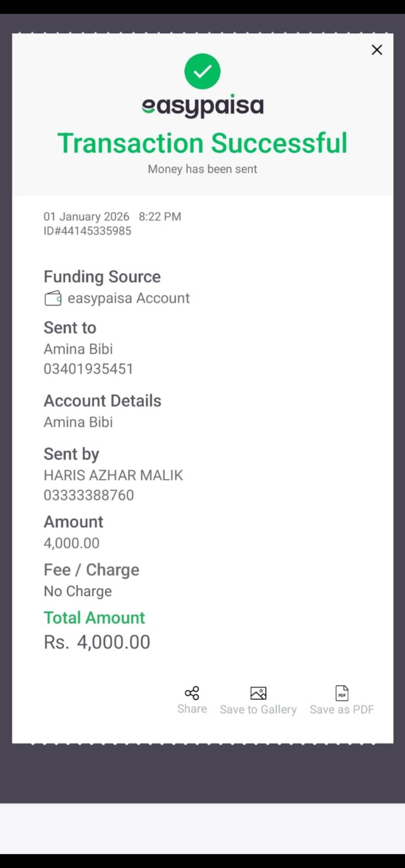Tap the recipient phone number 03401935451

pos(89,369)
